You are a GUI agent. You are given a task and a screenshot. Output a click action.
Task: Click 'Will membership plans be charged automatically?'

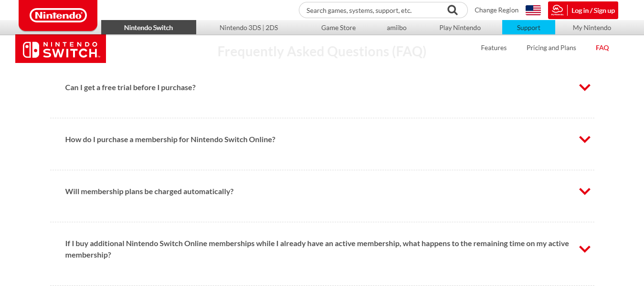point(149,192)
